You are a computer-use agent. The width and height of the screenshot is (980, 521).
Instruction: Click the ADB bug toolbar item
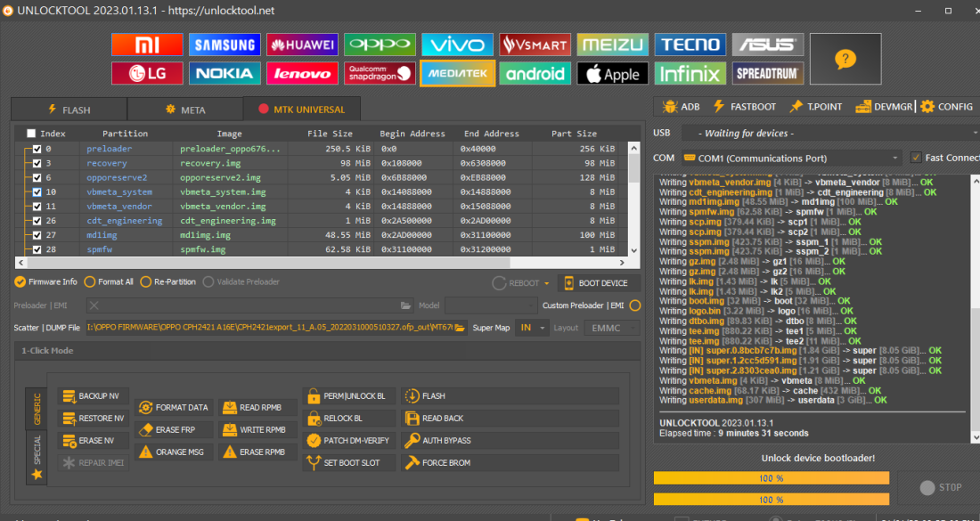(x=681, y=107)
